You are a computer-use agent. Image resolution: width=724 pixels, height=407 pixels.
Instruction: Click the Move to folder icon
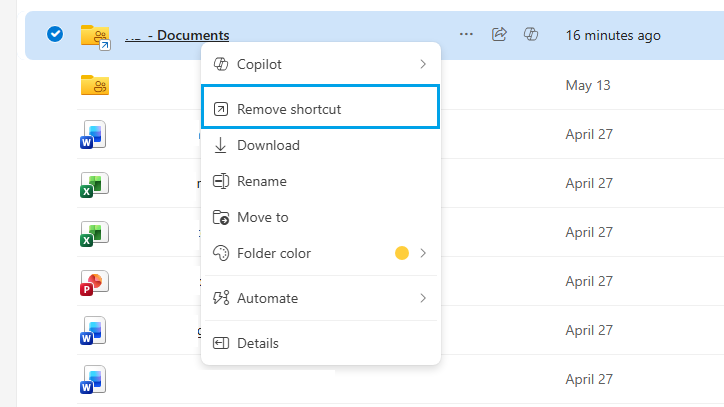coord(221,217)
